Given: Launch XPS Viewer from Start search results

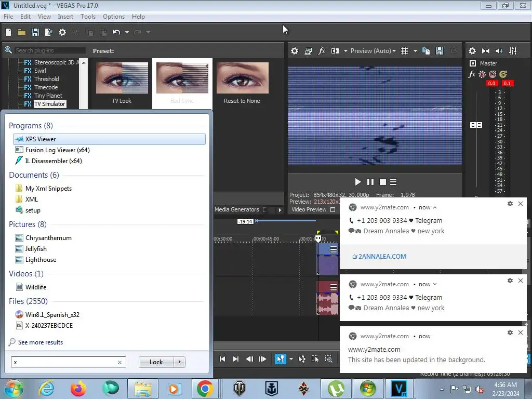Looking at the screenshot, I should point(109,139).
